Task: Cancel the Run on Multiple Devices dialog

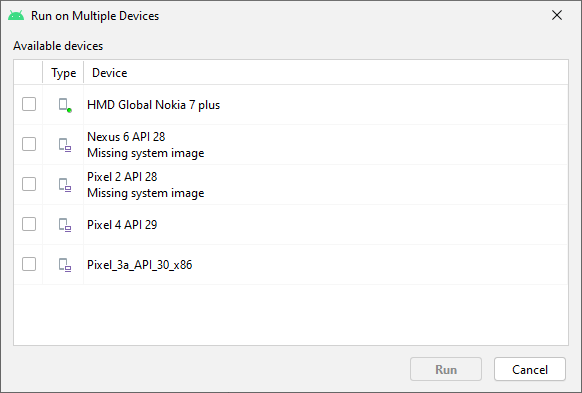Action: 530,369
